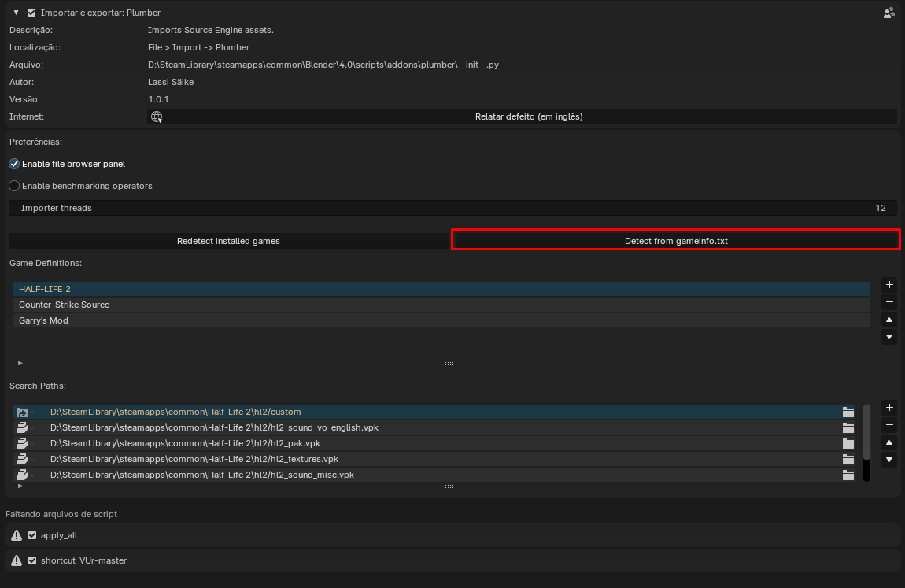Click warning icon next to apply_all
905x588 pixels.
[17, 535]
